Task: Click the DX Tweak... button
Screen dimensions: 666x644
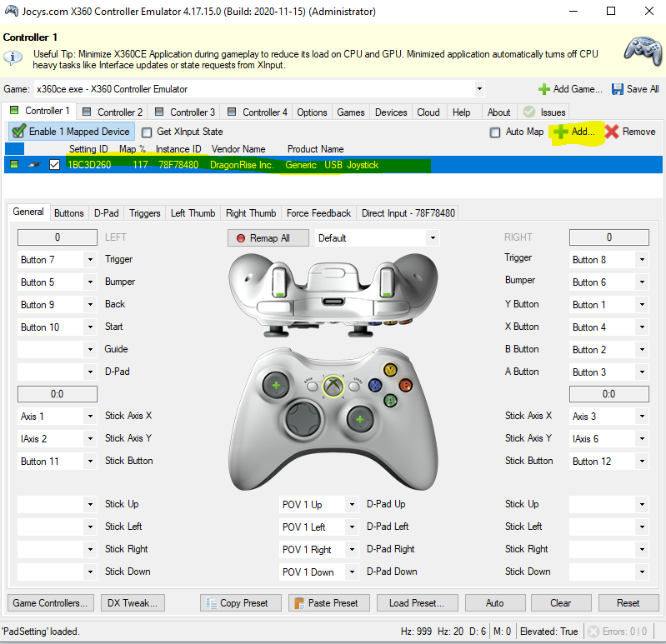Action: tap(133, 603)
